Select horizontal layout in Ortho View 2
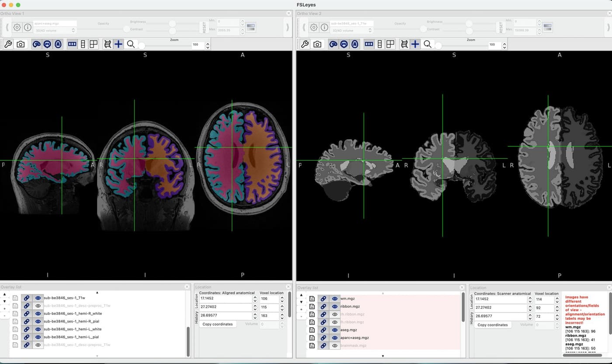This screenshot has width=612, height=364. point(369,44)
